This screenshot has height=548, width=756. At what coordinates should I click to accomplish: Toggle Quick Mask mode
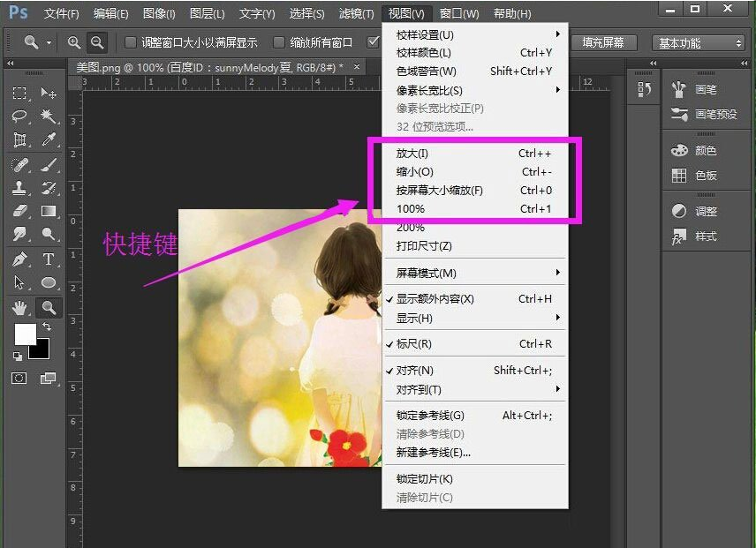19,378
